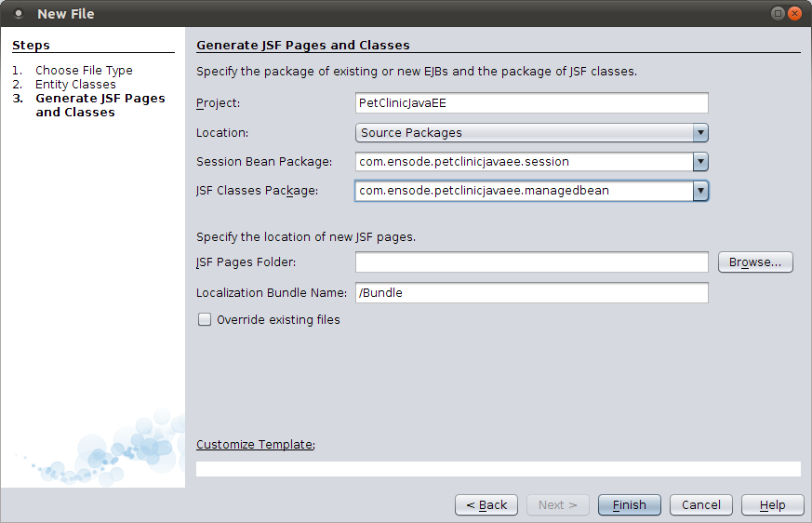812x523 pixels.
Task: Close the New File dialog
Action: coord(794,14)
